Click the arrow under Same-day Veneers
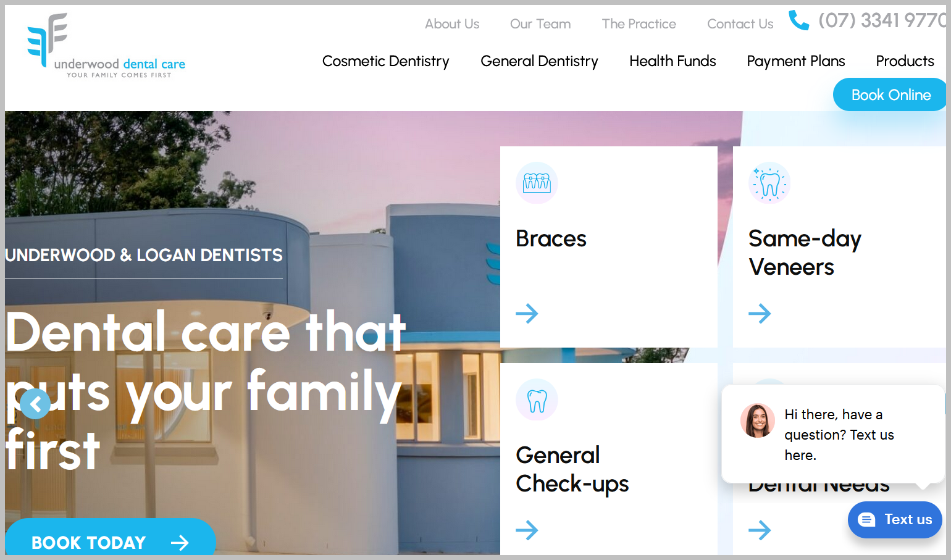This screenshot has width=951, height=560. tap(760, 314)
